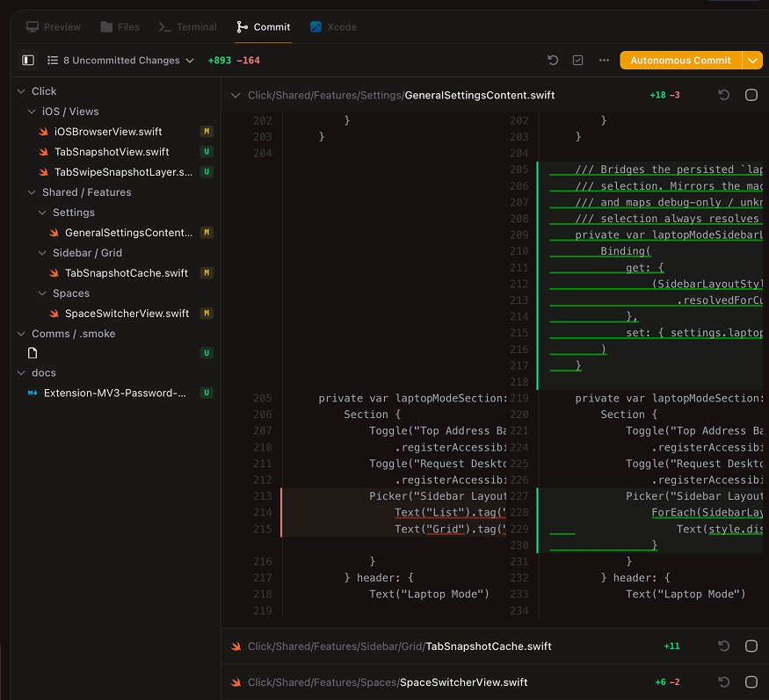Collapse the Click folder in tree

21,91
